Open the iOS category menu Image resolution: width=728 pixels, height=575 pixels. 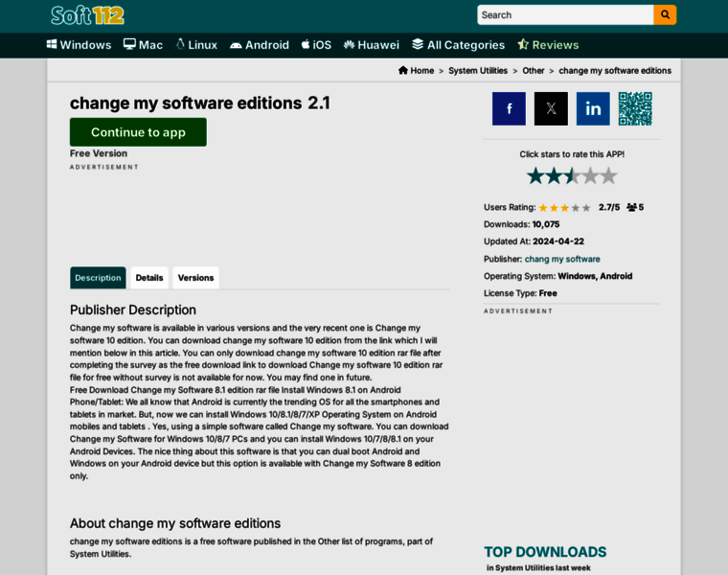[316, 45]
